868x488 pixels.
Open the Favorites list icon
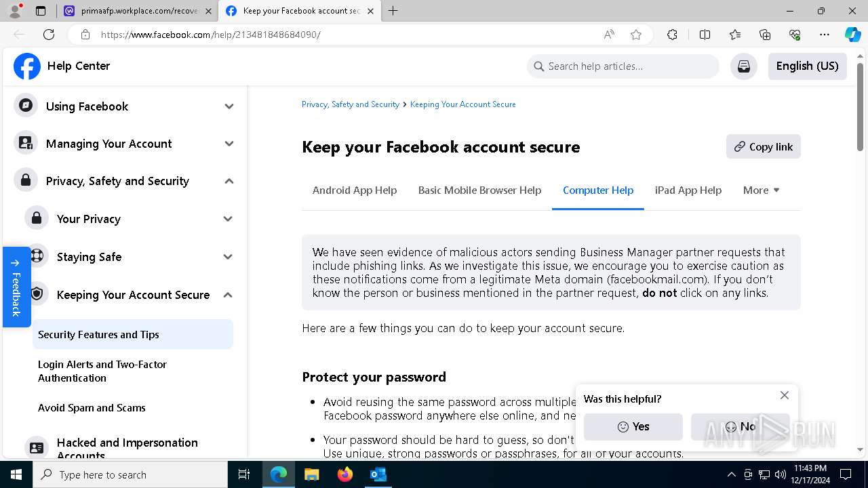[x=735, y=35]
